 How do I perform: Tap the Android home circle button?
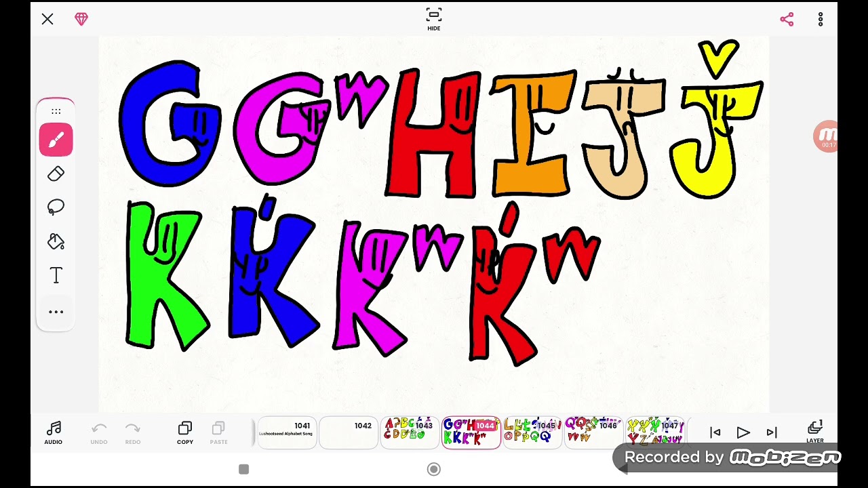(x=434, y=469)
